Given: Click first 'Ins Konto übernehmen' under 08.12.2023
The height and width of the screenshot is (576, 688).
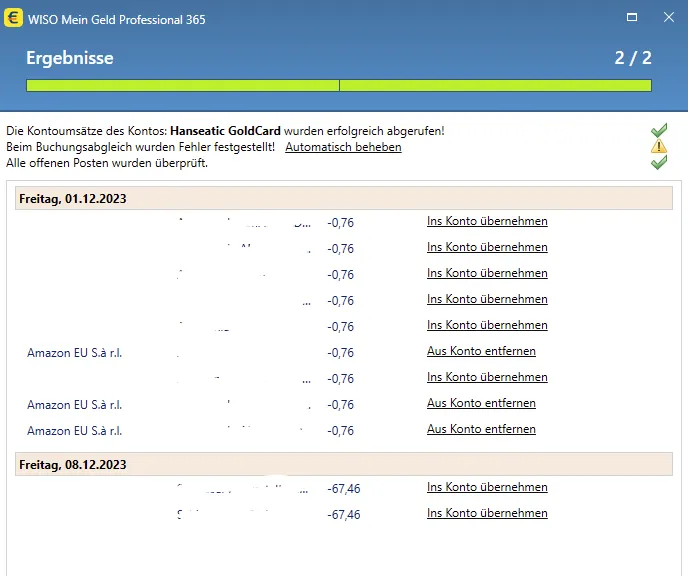Looking at the screenshot, I should (487, 487).
